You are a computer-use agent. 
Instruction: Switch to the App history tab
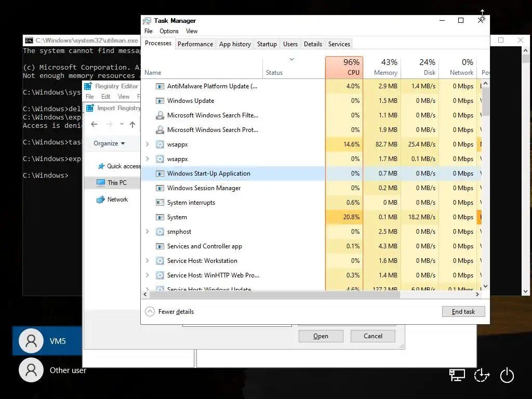(x=235, y=44)
